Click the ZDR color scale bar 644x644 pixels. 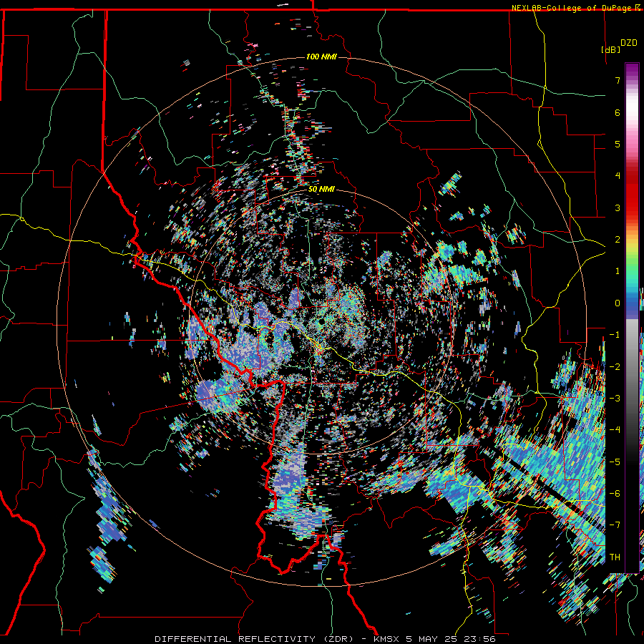(632, 318)
